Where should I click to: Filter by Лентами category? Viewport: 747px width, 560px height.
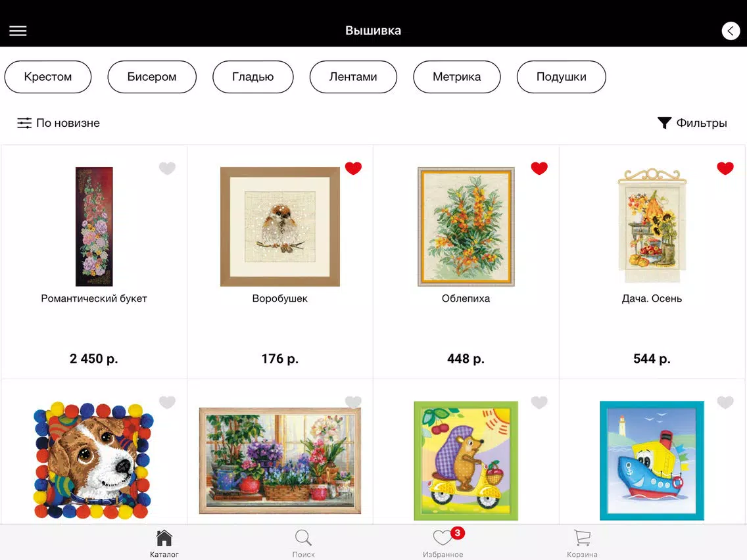click(x=353, y=77)
